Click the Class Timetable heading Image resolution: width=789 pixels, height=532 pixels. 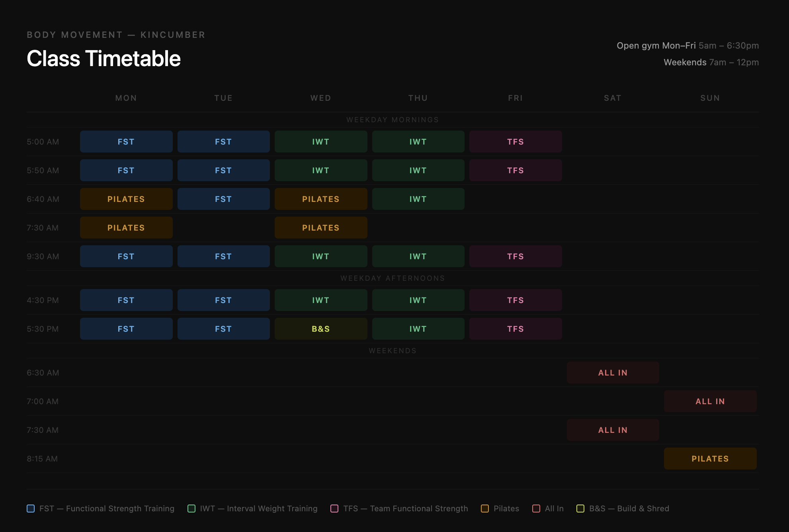pos(104,59)
